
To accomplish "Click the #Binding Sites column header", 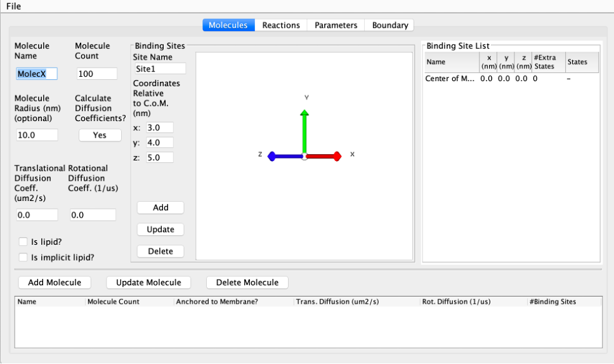I will (x=565, y=302).
